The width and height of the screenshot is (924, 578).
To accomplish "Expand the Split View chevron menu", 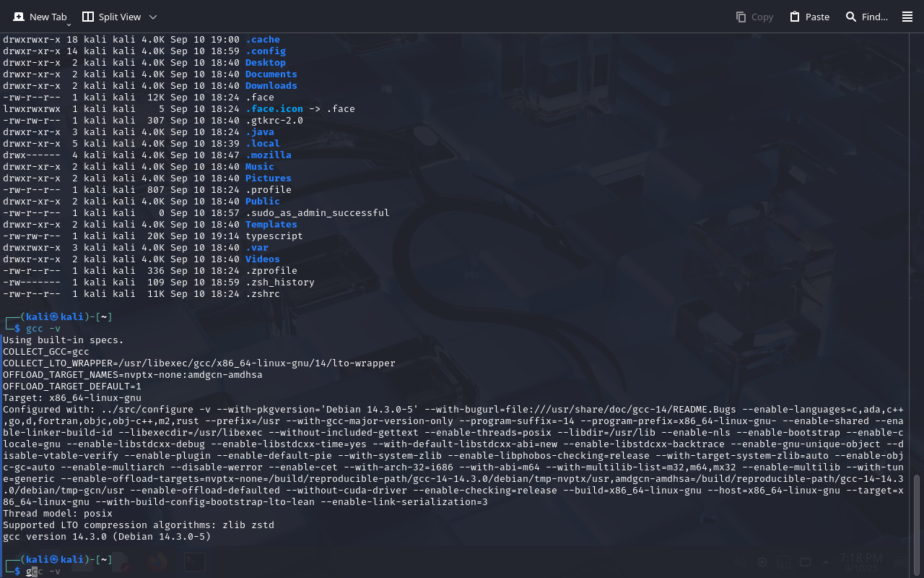I will (x=153, y=17).
